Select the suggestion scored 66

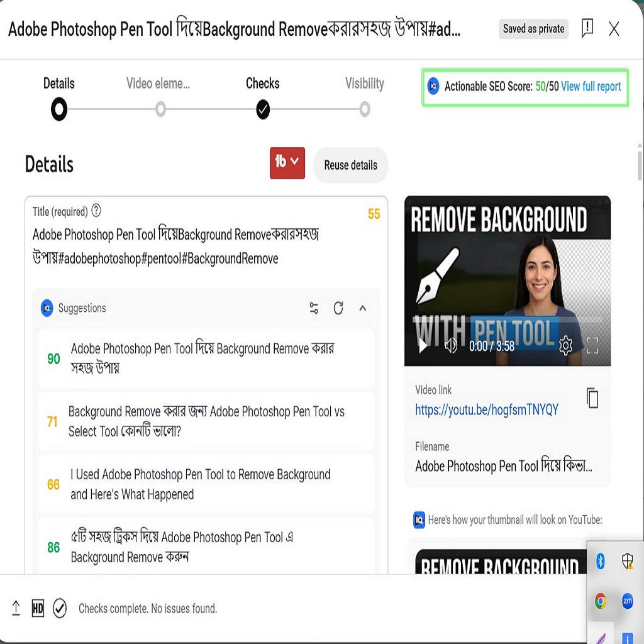pos(206,484)
